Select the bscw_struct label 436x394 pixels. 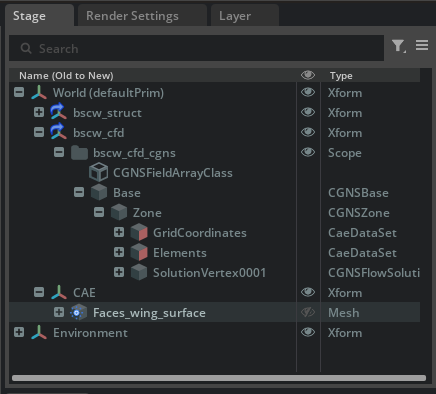pos(107,113)
